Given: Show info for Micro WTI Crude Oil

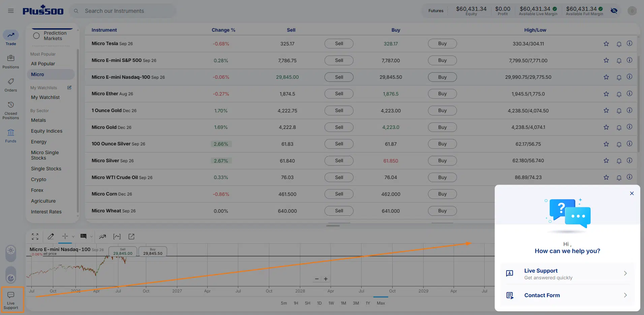Looking at the screenshot, I should [x=630, y=177].
